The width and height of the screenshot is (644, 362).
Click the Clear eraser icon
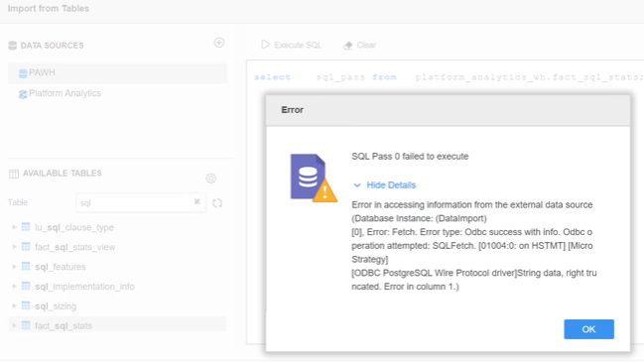[348, 46]
